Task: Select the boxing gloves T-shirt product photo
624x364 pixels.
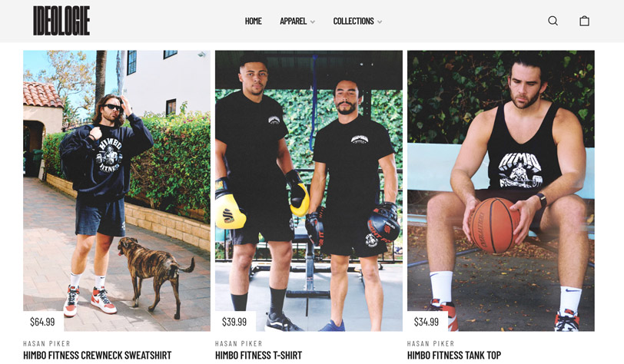Action: [x=309, y=190]
